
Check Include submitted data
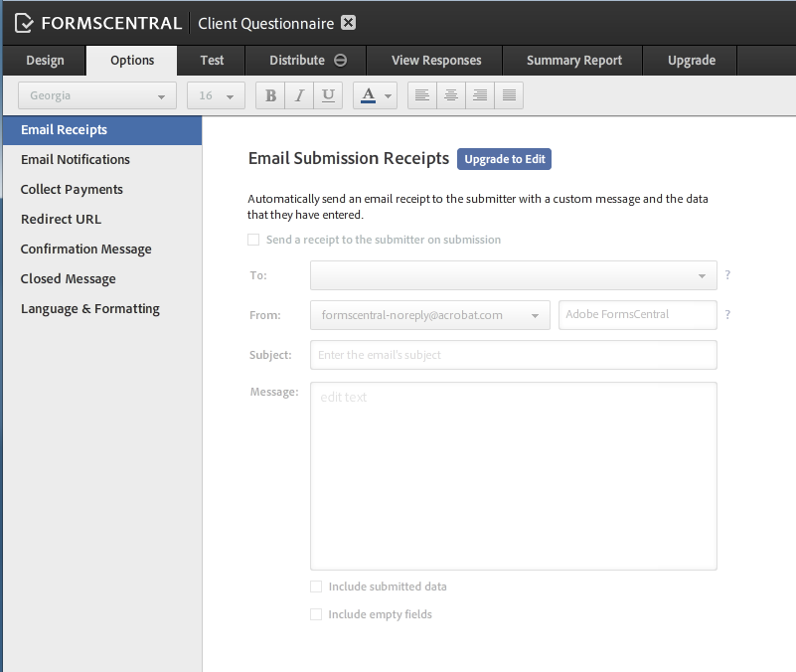pos(316,587)
